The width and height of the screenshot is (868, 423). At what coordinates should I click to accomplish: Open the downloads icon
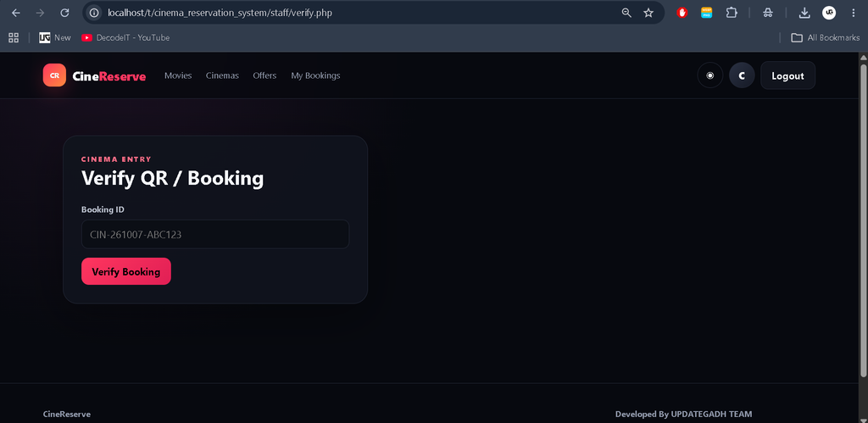point(804,13)
